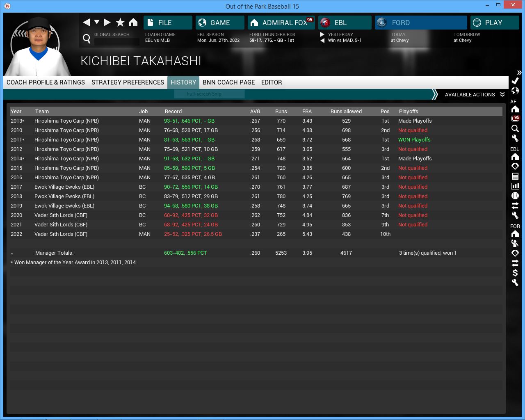Screen dimensions: 525x420
Task: Click the home icon beside the star
Action: (133, 23)
